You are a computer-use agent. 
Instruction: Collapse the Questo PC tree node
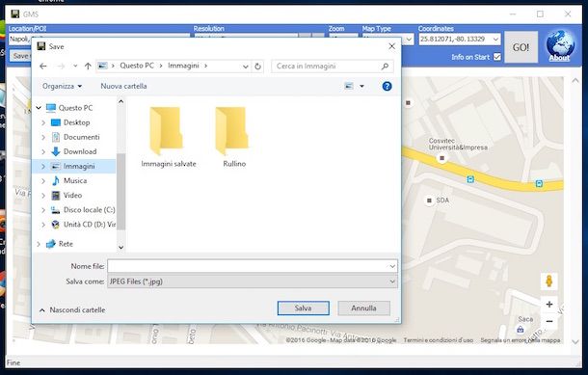39,108
